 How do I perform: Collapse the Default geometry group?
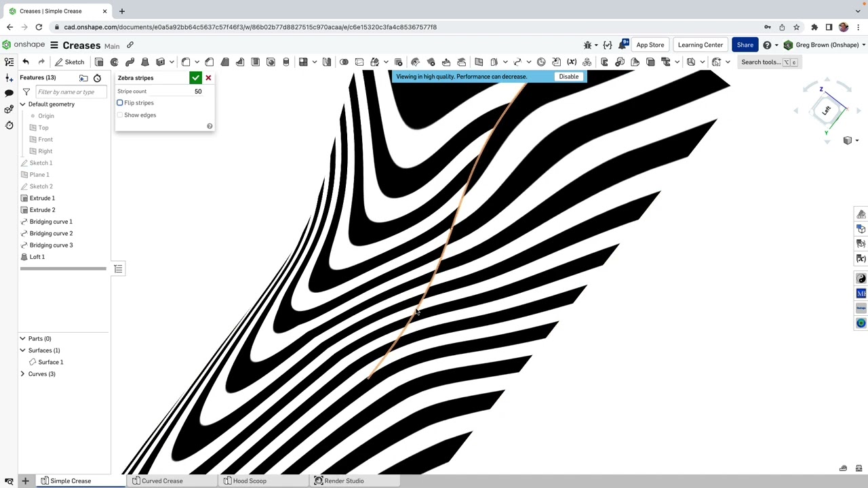pos(22,104)
